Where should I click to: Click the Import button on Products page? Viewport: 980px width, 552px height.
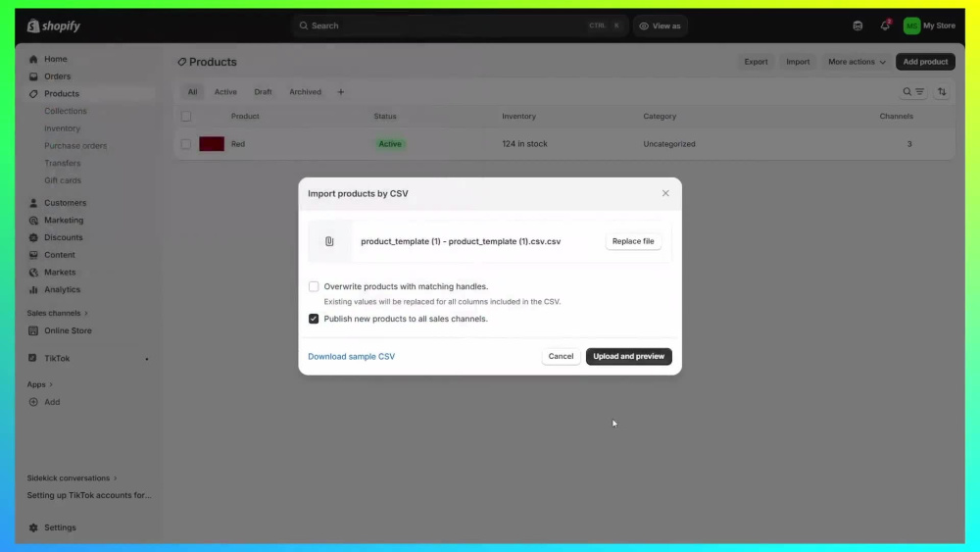click(x=798, y=62)
